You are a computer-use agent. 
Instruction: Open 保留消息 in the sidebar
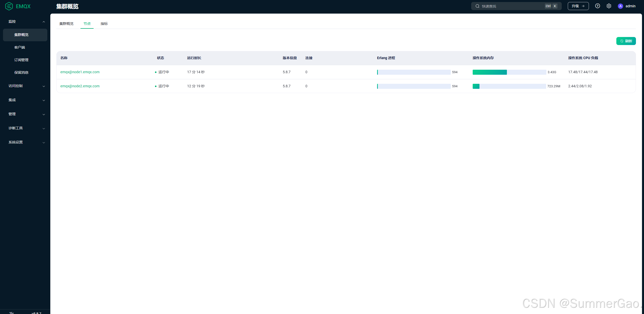click(x=25, y=72)
